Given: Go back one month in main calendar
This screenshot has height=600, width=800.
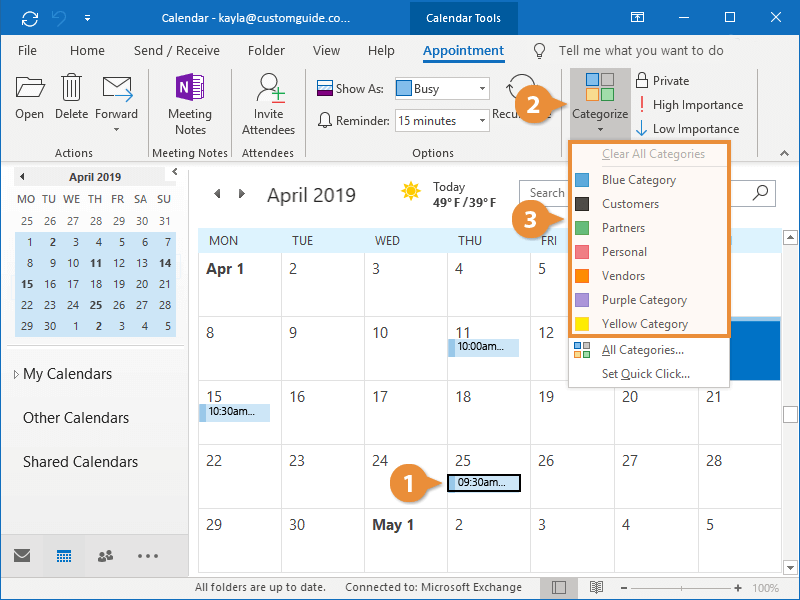Looking at the screenshot, I should click(217, 194).
